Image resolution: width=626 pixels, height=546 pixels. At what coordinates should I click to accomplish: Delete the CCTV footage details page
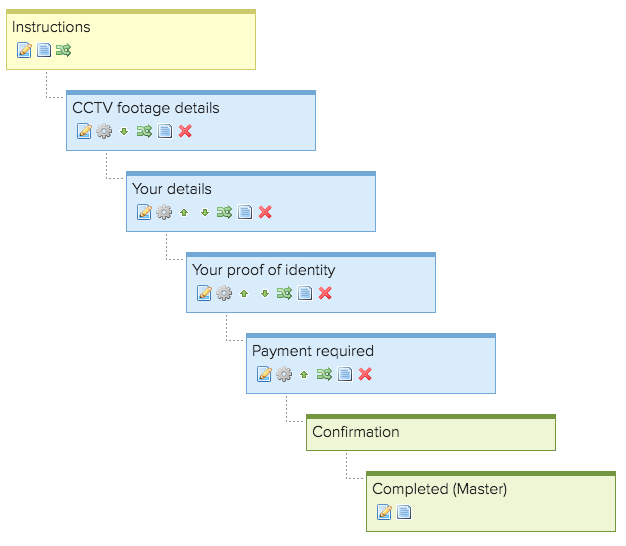[185, 131]
